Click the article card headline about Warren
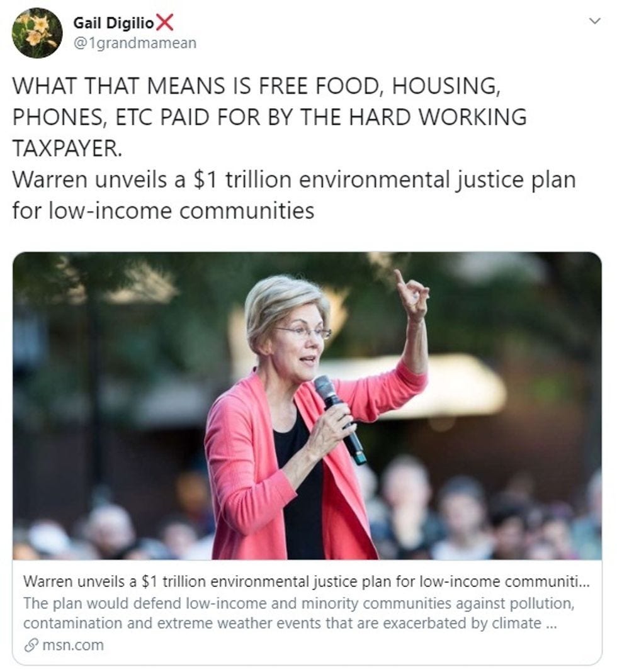617x672 pixels. pyautogui.click(x=307, y=581)
